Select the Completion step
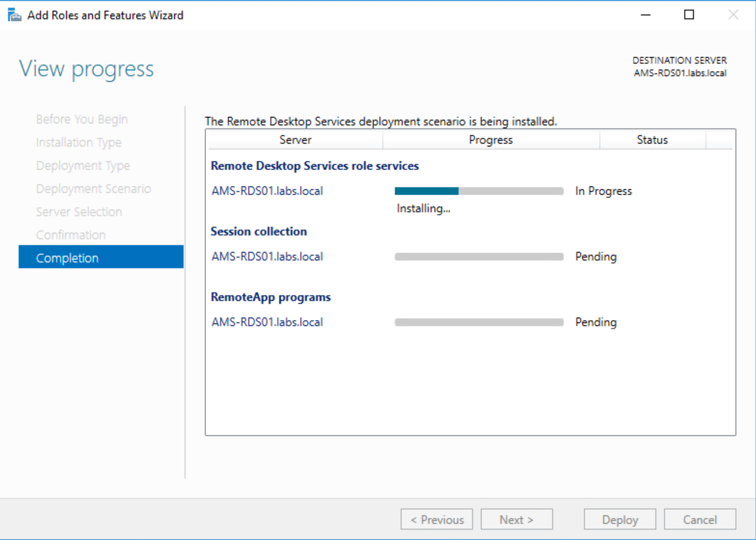Image resolution: width=756 pixels, height=540 pixels. 67,258
